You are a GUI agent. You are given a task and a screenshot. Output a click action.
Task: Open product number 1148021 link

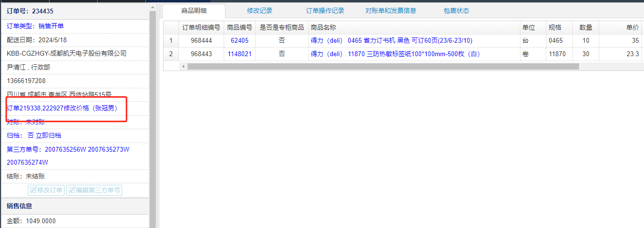click(x=240, y=54)
